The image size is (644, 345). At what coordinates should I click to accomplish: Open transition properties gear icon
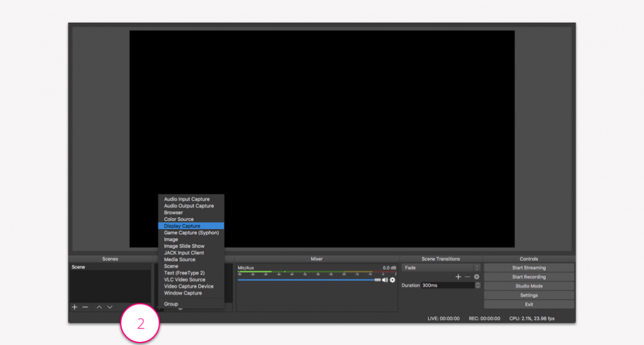(x=477, y=277)
